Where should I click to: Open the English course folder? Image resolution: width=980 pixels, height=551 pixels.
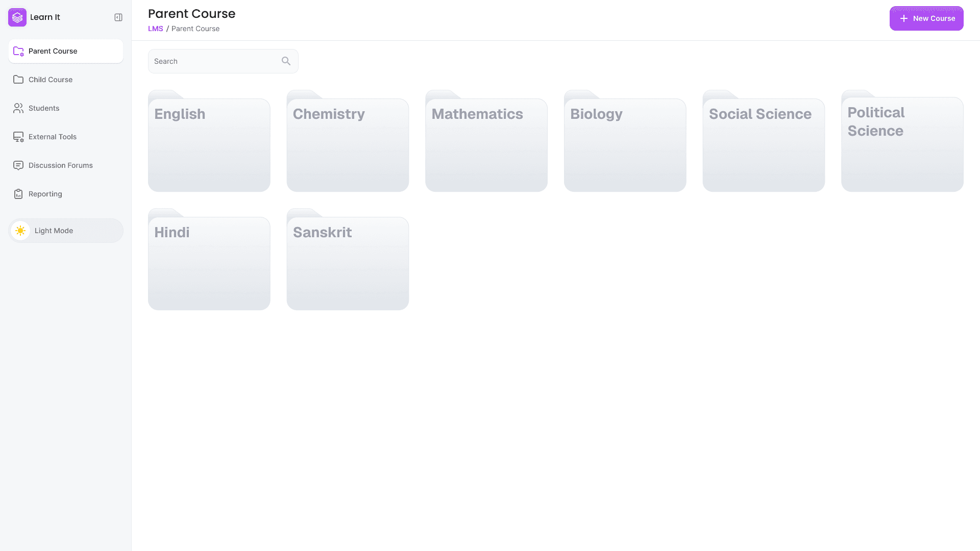click(209, 145)
